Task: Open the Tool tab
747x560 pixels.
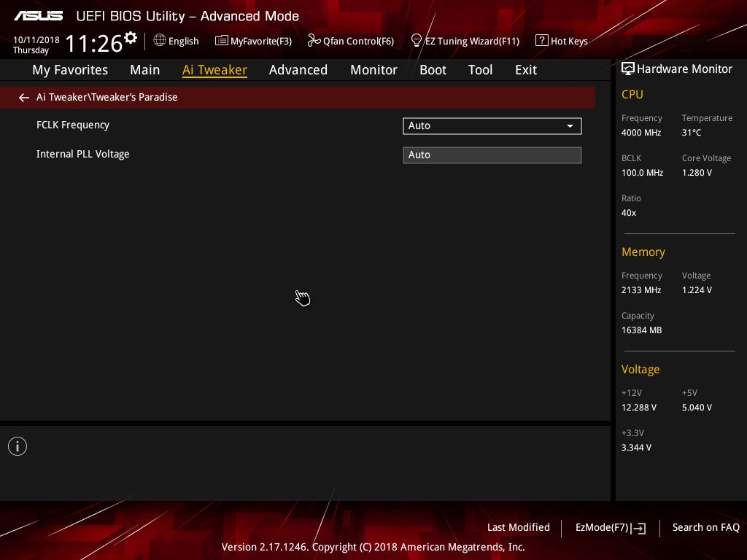Action: point(480,70)
